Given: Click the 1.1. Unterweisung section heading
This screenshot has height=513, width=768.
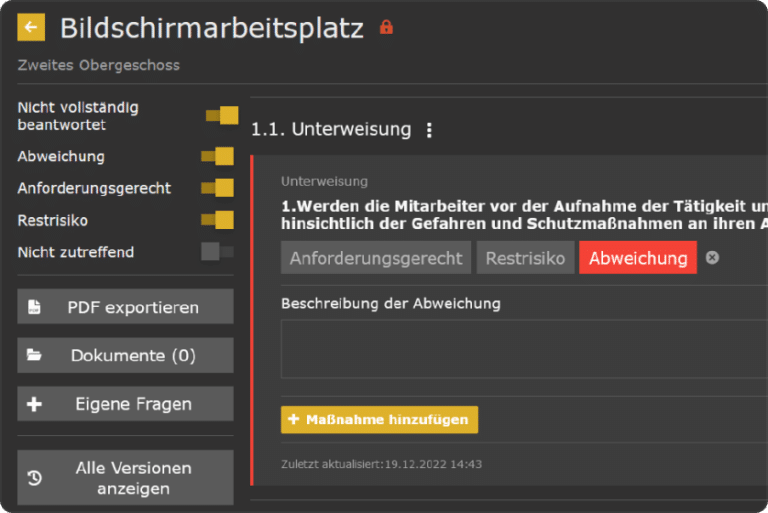Looking at the screenshot, I should [x=331, y=129].
